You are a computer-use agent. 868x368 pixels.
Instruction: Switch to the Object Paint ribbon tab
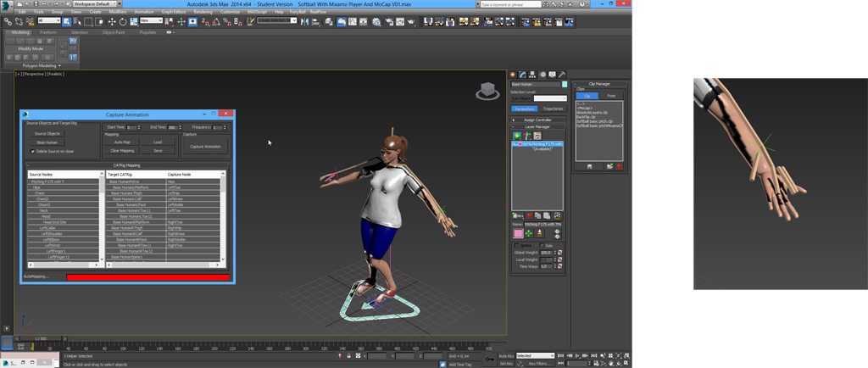pos(114,32)
